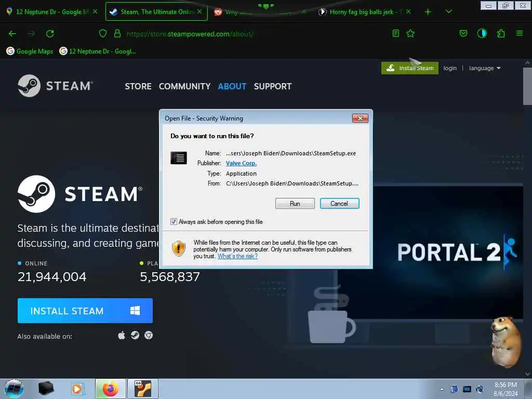Switch to the 12 Neptune Dr Google Maps tab
532x399 pixels.
(52, 12)
